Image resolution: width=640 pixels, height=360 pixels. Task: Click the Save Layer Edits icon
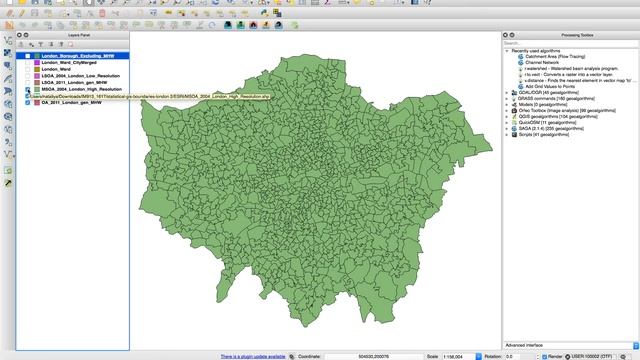click(35, 13)
